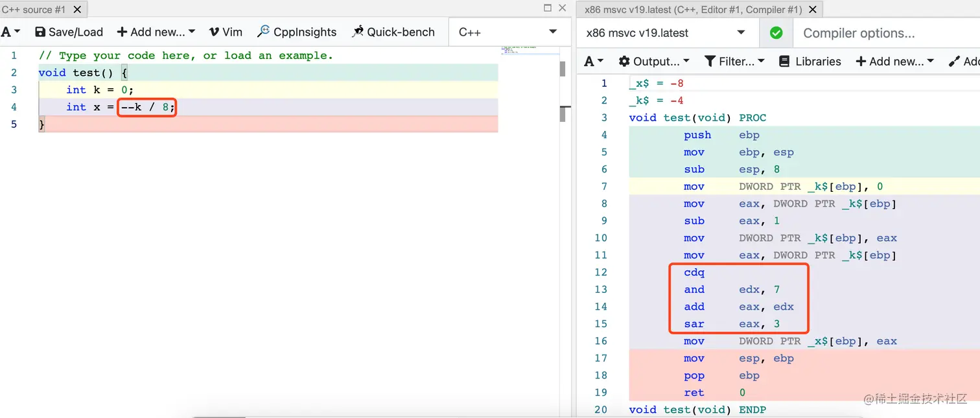Click the code minimap thumbnail
This screenshot has width=980, height=418.
pyautogui.click(x=519, y=50)
